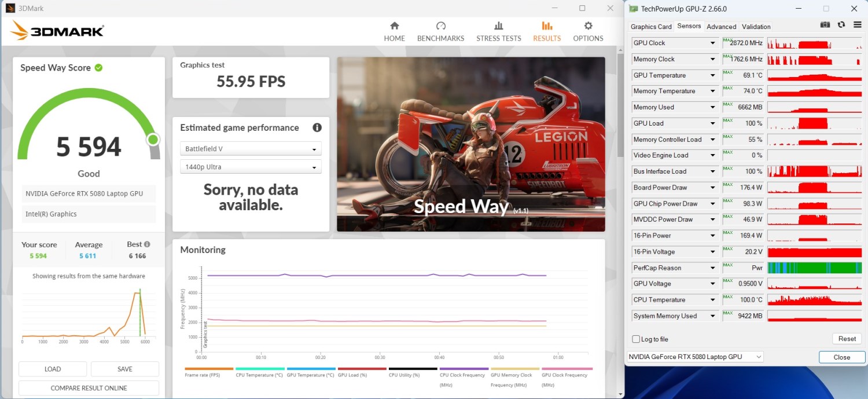Click COMPARE RESULT ONLINE

(x=89, y=388)
